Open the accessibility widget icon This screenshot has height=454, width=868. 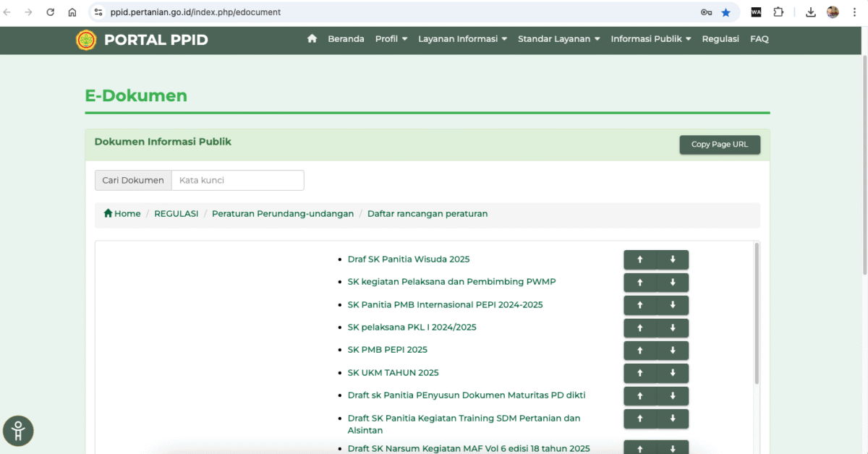coord(18,431)
